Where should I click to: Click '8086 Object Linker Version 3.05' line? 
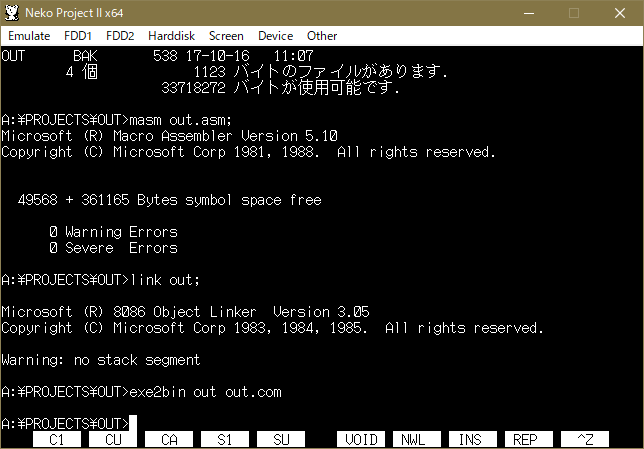coord(185,312)
